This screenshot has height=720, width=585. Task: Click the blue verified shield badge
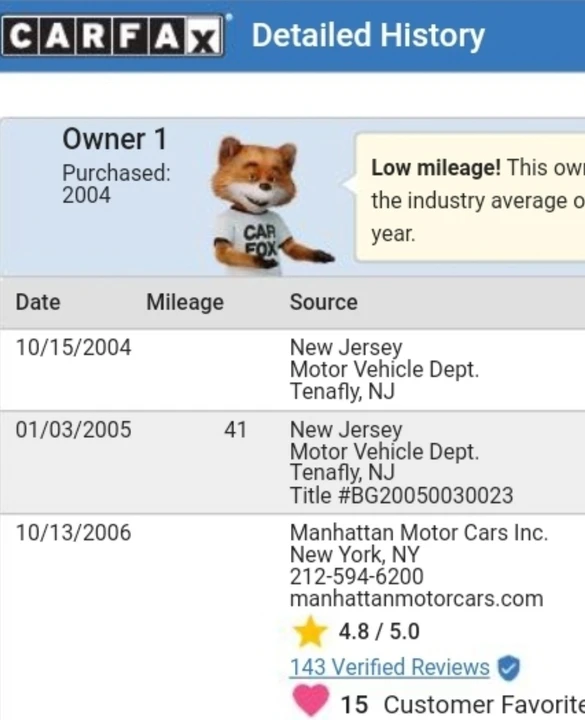click(x=509, y=668)
